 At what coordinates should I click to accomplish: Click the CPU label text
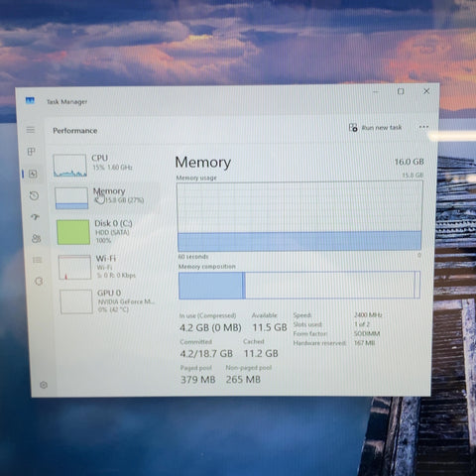[100, 158]
